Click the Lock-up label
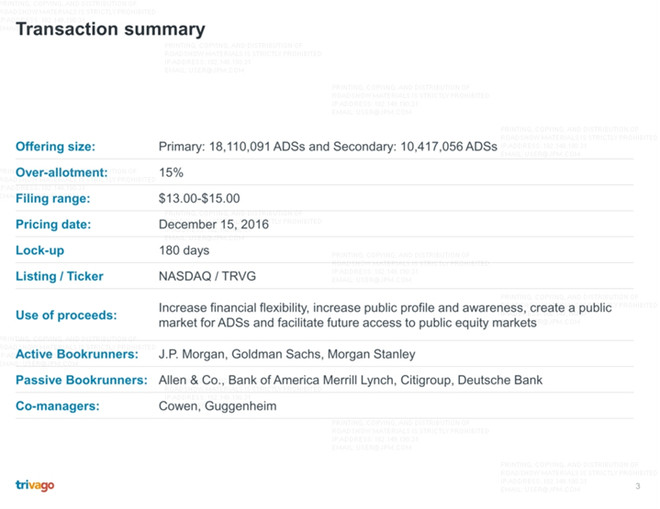Image resolution: width=660 pixels, height=509 pixels. [x=40, y=250]
